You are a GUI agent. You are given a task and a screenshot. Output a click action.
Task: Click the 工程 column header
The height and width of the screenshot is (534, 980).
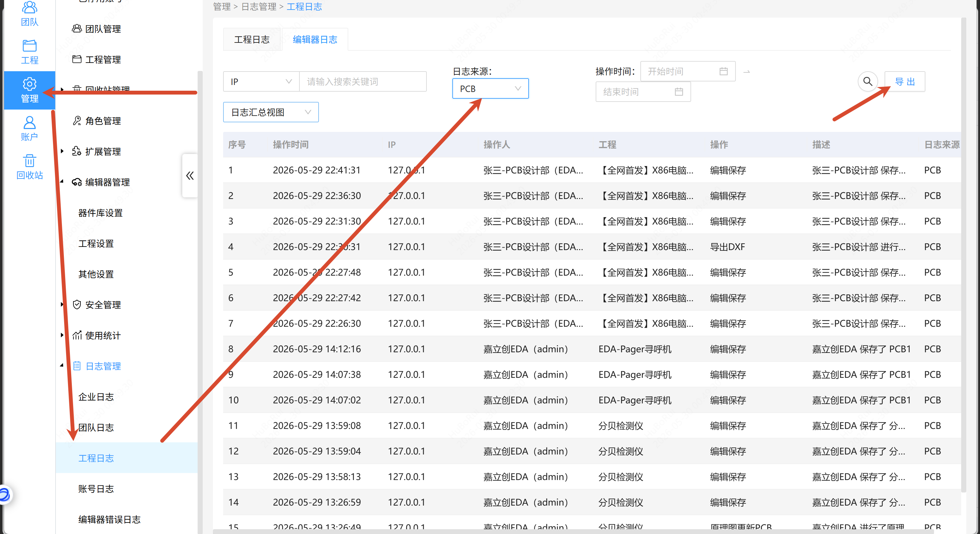point(607,145)
